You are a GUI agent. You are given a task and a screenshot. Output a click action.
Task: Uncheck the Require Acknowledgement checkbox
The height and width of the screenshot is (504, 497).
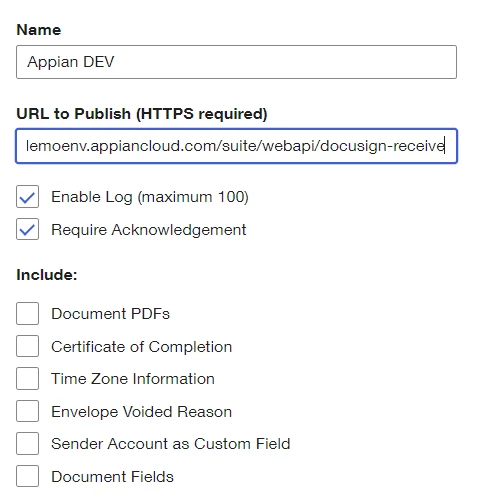27,229
